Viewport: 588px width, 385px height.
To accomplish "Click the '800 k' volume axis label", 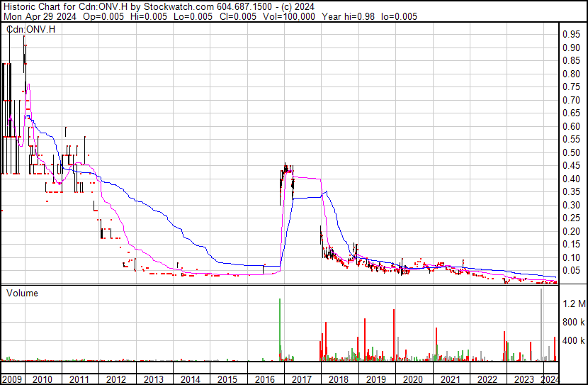I will coord(574,323).
